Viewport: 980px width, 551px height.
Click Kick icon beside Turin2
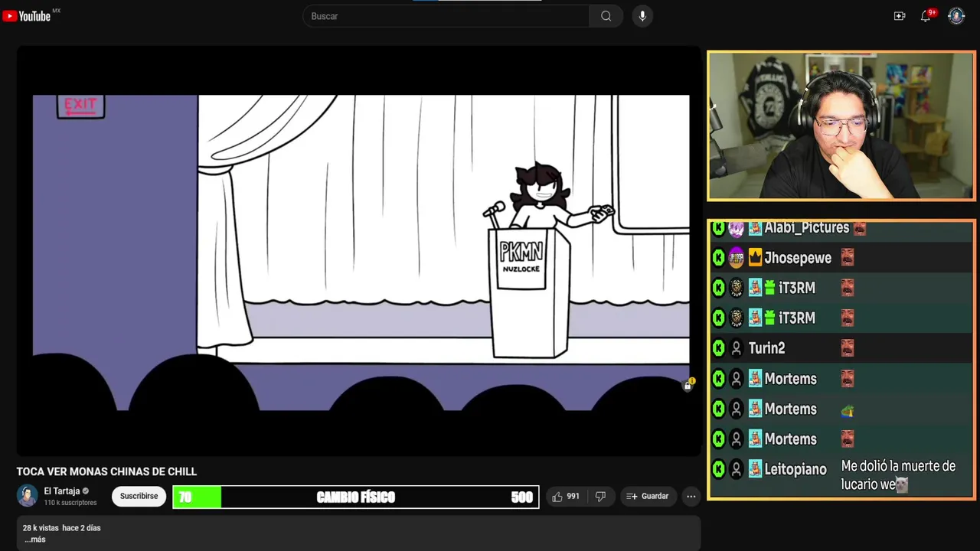pos(718,348)
